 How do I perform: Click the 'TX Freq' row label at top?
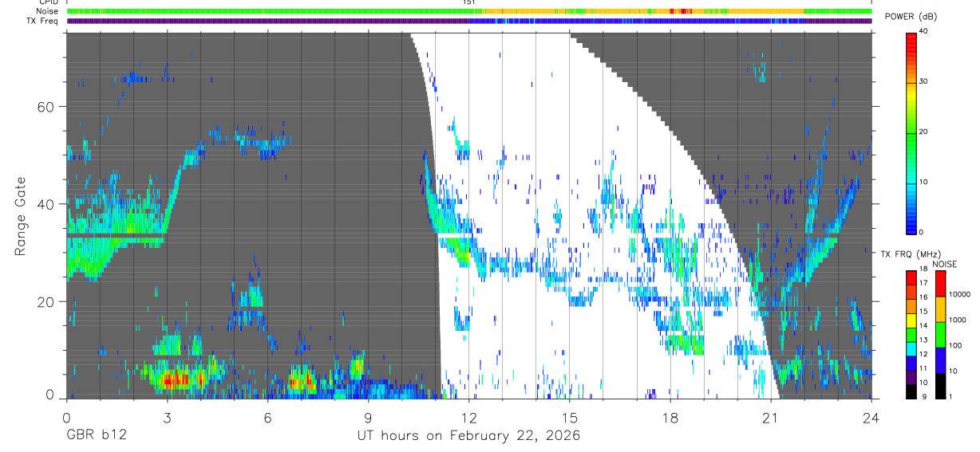pyautogui.click(x=43, y=21)
